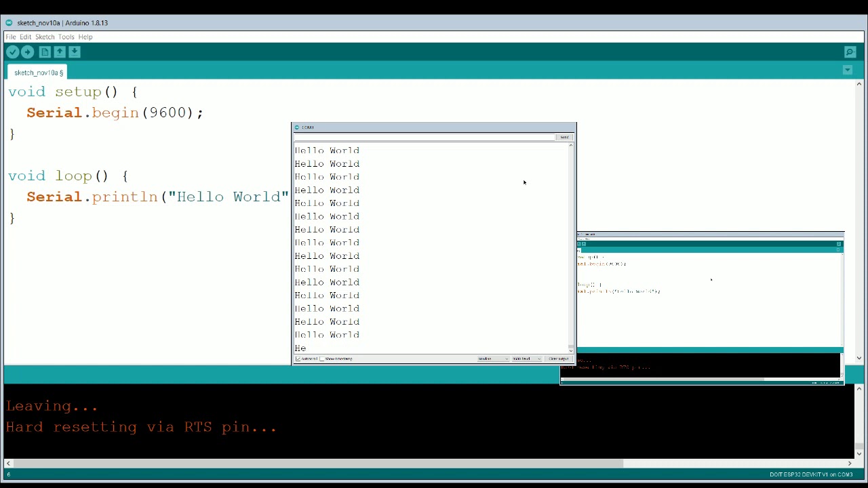Screen dimensions: 868x488
Task: Click the partial 'He' line in serial output
Action: pos(300,348)
